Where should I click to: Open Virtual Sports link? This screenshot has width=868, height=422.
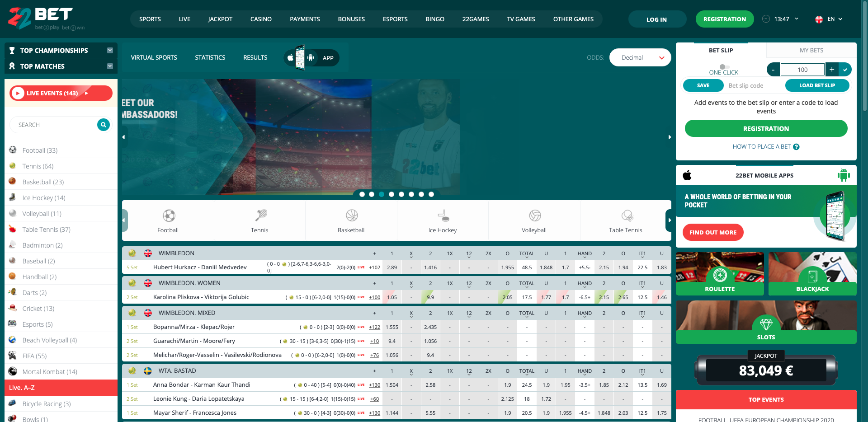click(154, 57)
